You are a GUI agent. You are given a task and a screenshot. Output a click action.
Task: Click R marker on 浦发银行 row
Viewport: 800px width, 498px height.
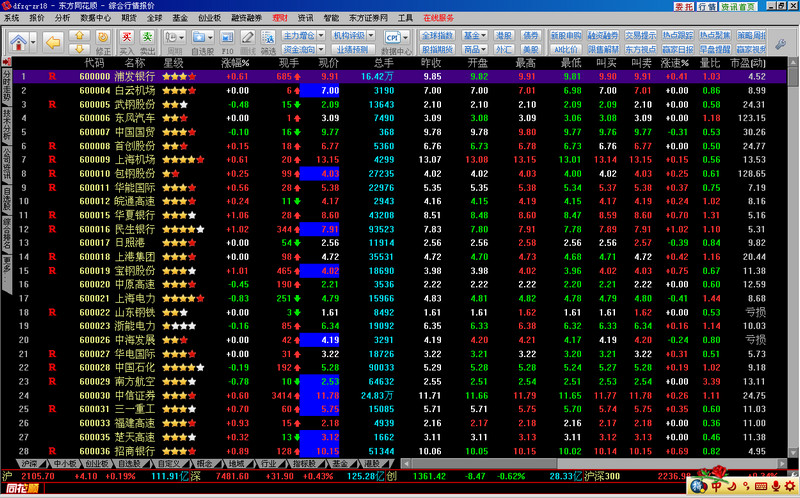[x=52, y=77]
